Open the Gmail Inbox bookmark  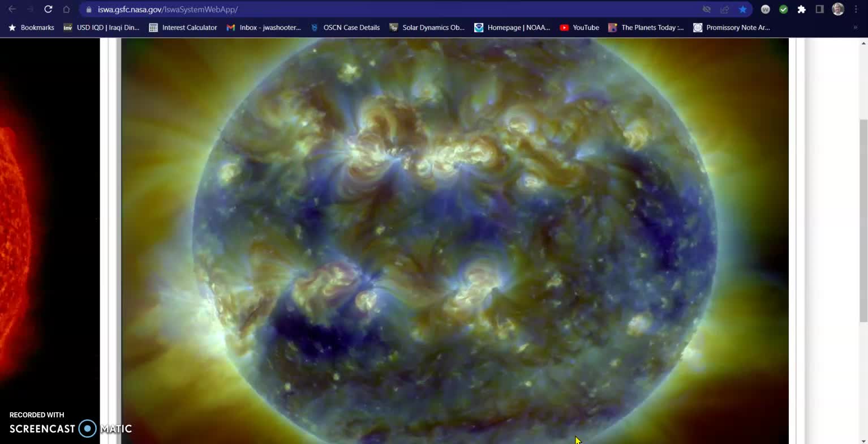[264, 27]
